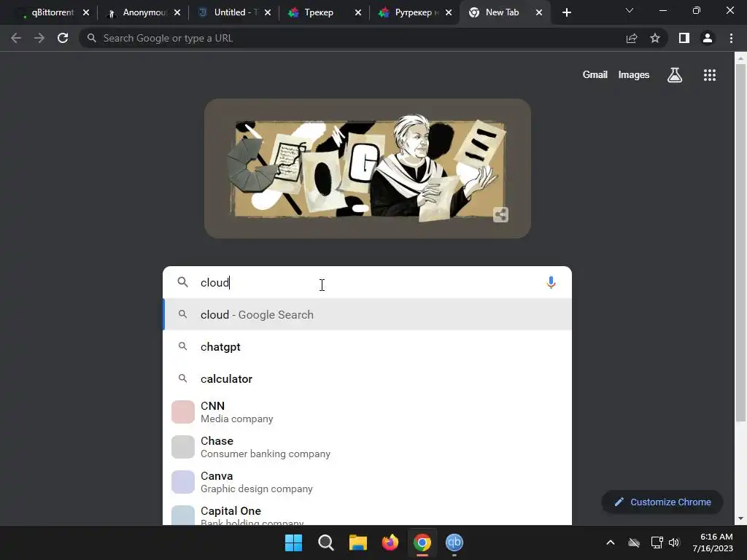This screenshot has height=560, width=747.
Task: Choose Chase banking company suggestion
Action: coord(367,447)
